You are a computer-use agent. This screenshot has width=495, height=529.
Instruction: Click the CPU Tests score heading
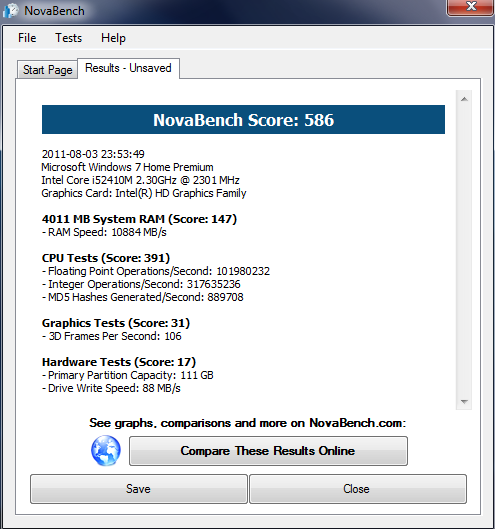[x=106, y=258]
